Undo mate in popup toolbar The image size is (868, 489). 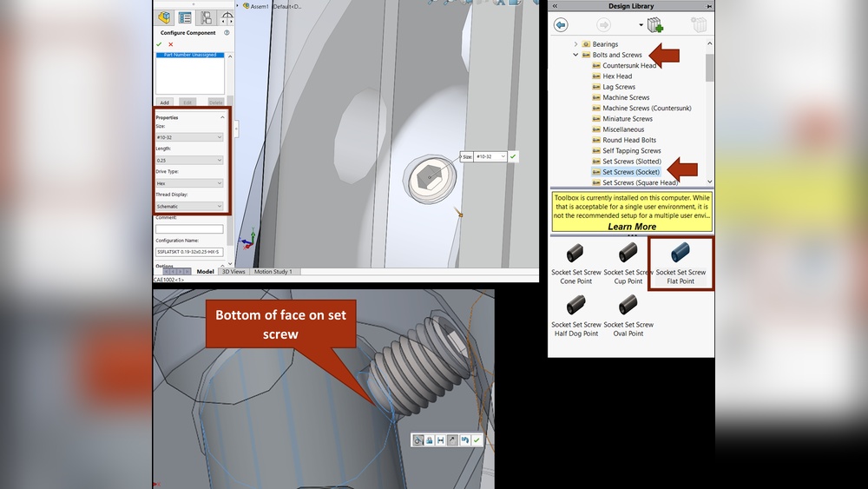point(464,440)
